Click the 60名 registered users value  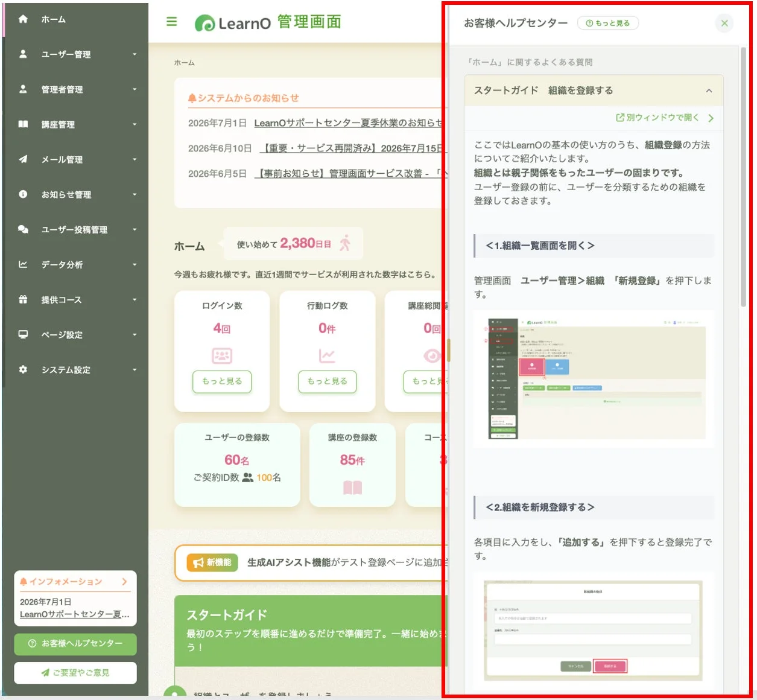[x=237, y=460]
